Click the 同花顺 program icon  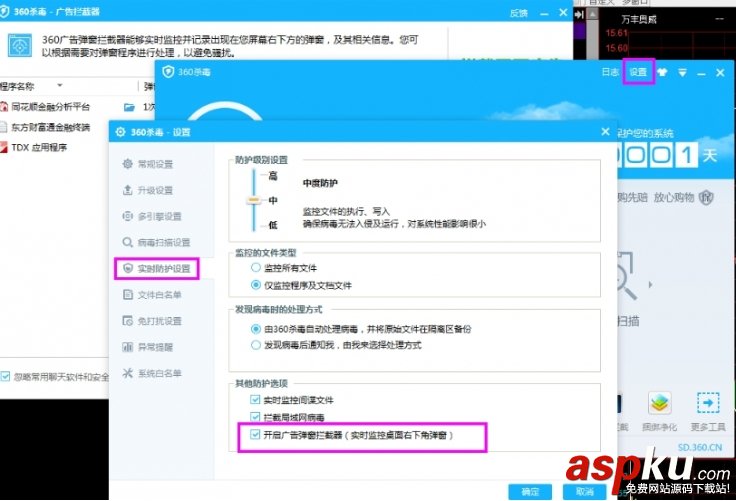[4, 107]
